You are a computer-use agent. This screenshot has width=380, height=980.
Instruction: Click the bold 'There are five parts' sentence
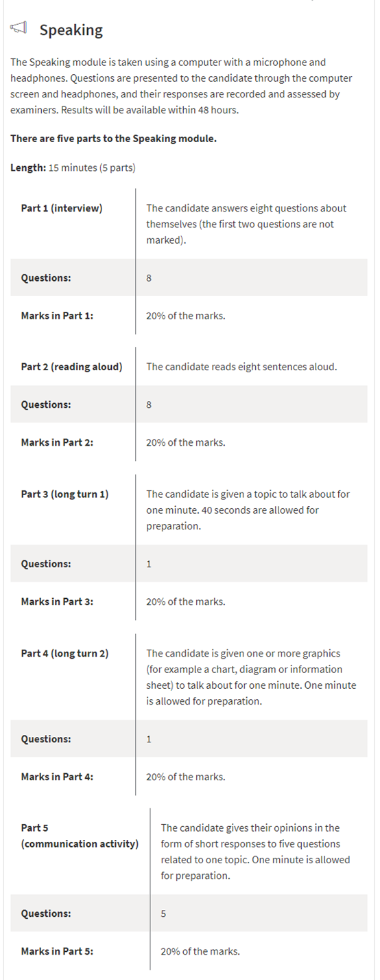pos(113,139)
